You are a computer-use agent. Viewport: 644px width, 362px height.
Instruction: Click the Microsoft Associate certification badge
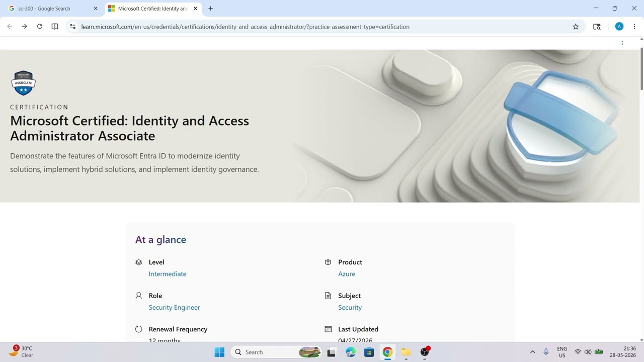(x=23, y=83)
